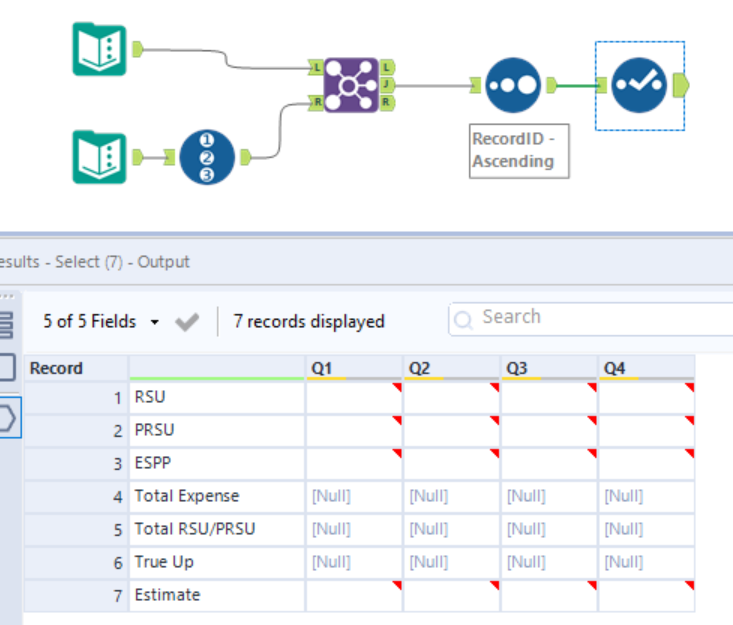This screenshot has width=733, height=625.
Task: Click the RSU Q3 cell with red marker
Action: [548, 397]
